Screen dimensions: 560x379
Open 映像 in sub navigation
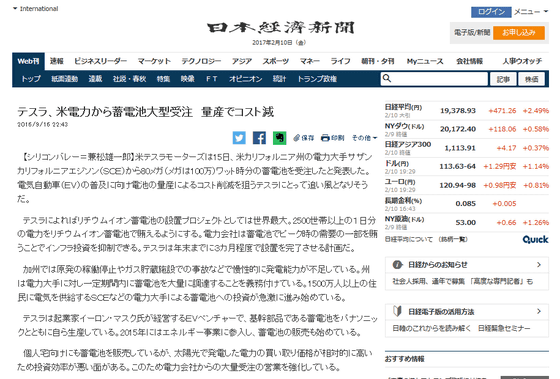[188, 79]
